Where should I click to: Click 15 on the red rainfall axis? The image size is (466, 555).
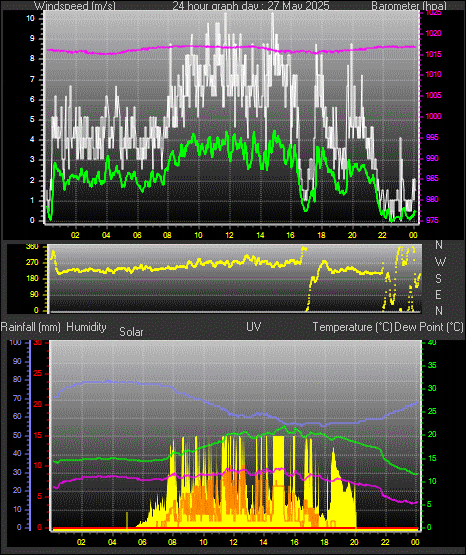(x=37, y=435)
